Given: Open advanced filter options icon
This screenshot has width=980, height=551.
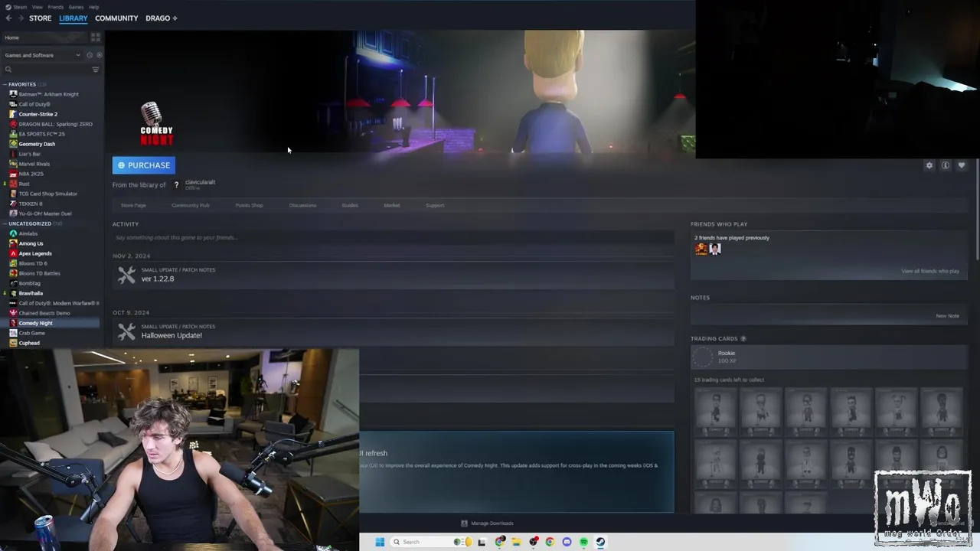Looking at the screenshot, I should (96, 70).
